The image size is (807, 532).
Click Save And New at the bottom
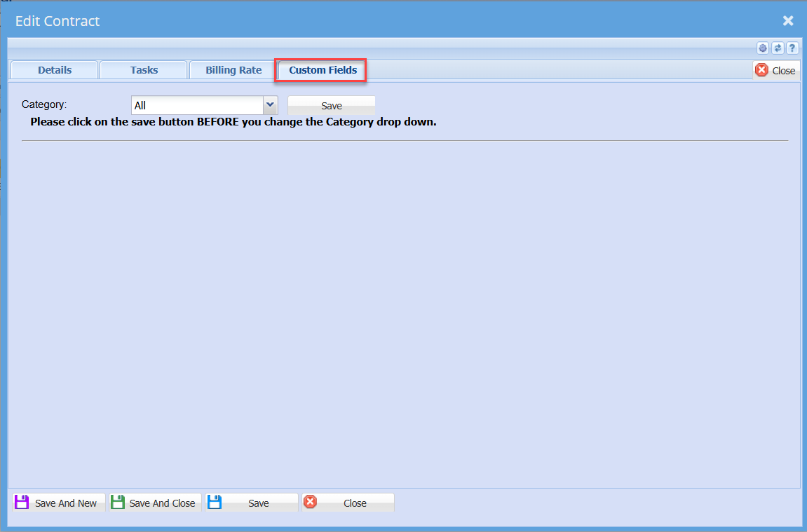59,503
